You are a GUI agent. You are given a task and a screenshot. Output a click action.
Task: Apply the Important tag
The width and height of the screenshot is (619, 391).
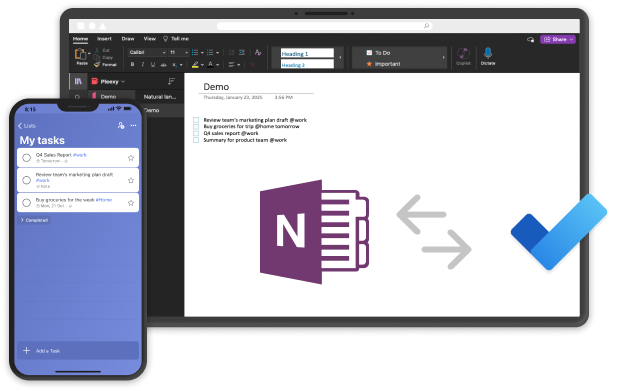pyautogui.click(x=383, y=64)
